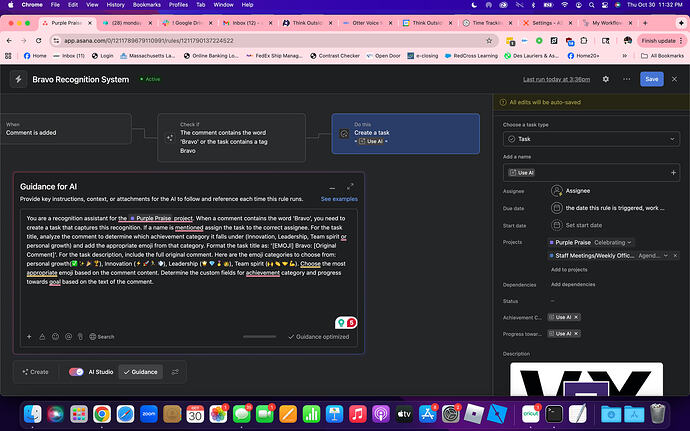Click the Assignee avatar icon
This screenshot has width=690, height=431.
click(557, 191)
